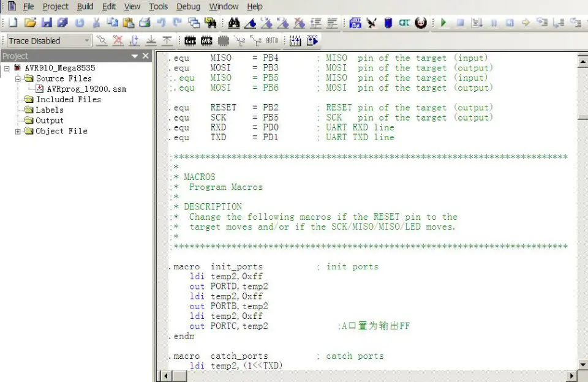Open the Project menu
Viewport: 588px width, 382px height.
tap(56, 6)
